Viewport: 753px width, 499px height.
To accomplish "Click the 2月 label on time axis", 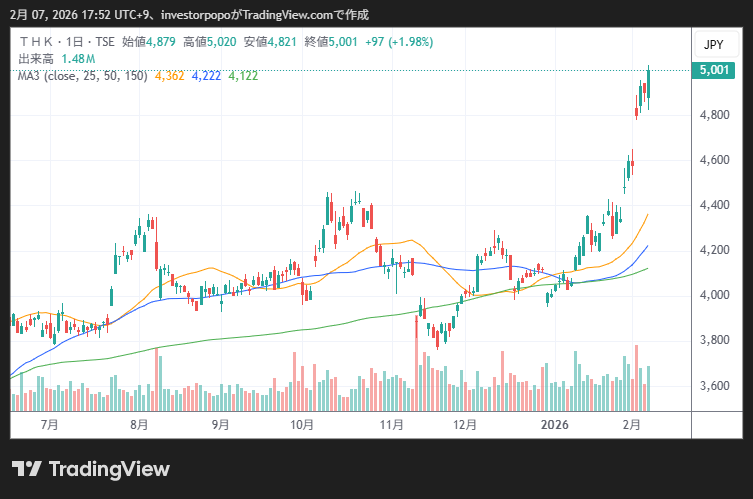I will coord(631,424).
